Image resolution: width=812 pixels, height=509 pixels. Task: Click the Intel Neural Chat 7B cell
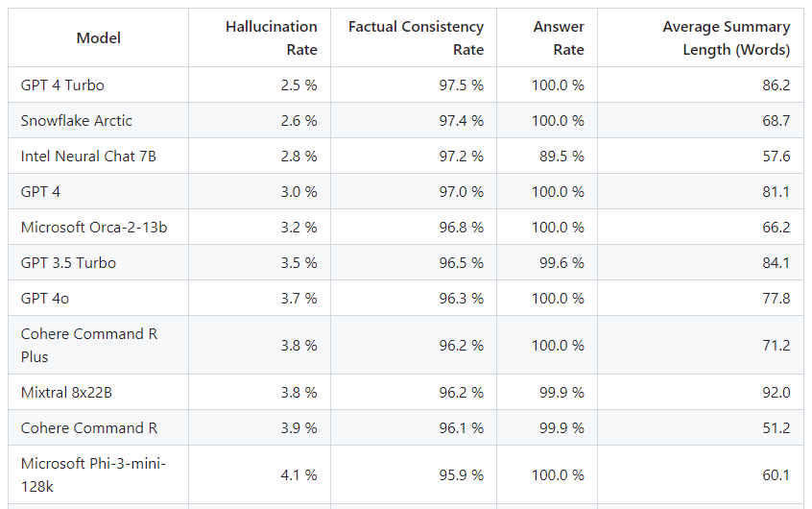(88, 157)
